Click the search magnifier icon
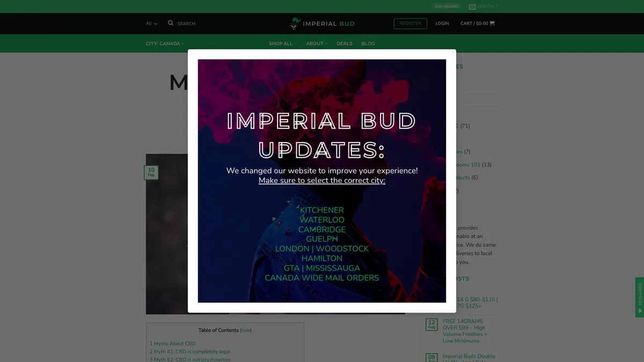Image resolution: width=644 pixels, height=362 pixels. click(170, 23)
